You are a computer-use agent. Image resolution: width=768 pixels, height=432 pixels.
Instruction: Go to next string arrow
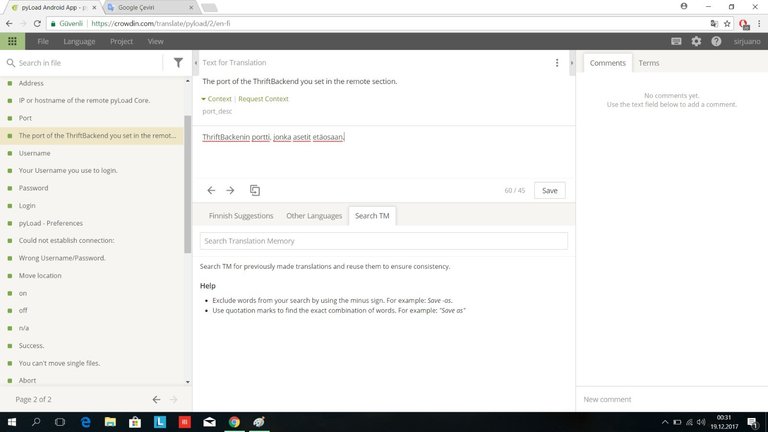coord(230,191)
